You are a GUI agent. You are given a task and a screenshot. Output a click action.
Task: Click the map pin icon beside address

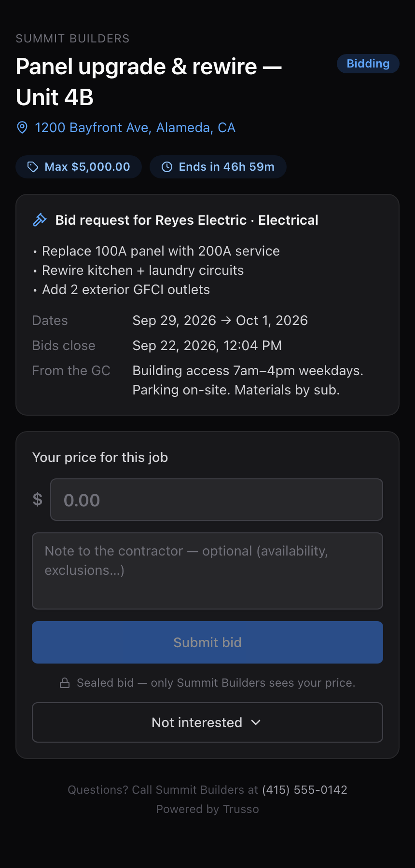(22, 127)
